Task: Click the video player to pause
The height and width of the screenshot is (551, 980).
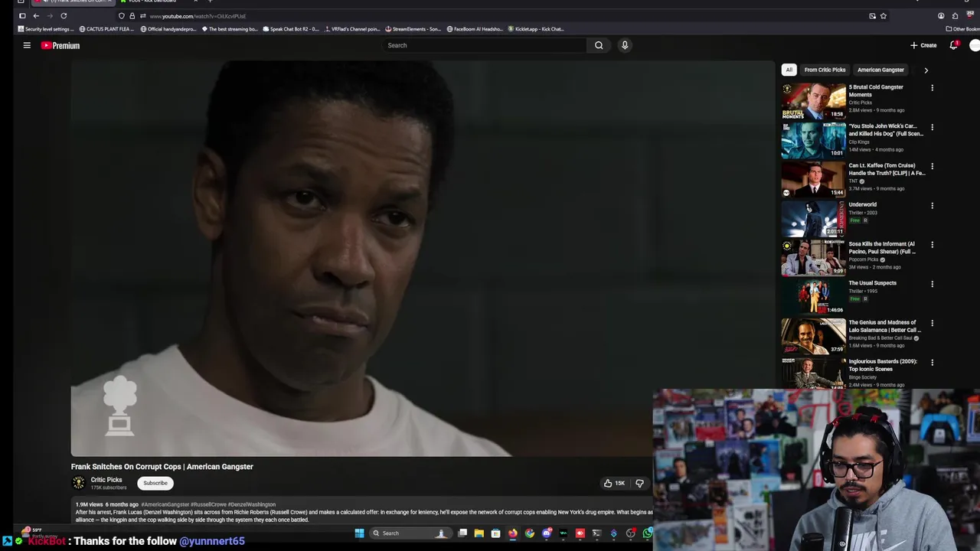Action: click(x=423, y=259)
